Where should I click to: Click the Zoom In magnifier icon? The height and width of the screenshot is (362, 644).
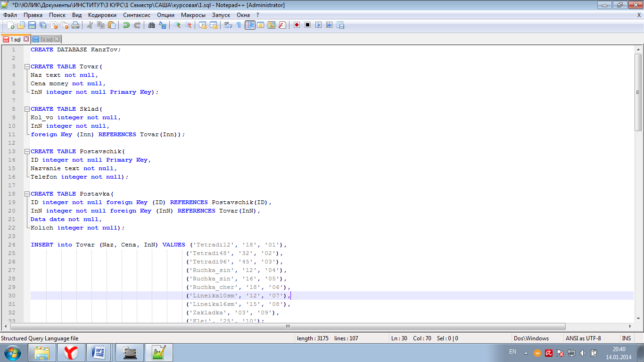pos(177,25)
